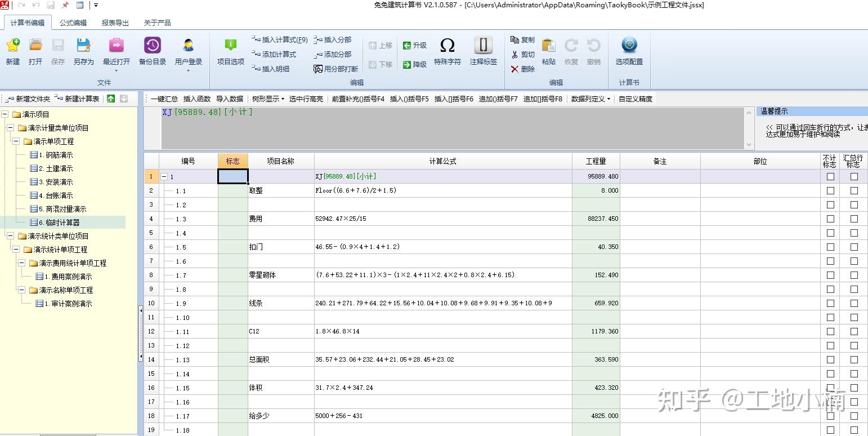Viewport: 868px width, 436px height.
Task: Switch to the 公式编辑 tab
Action: coord(73,23)
